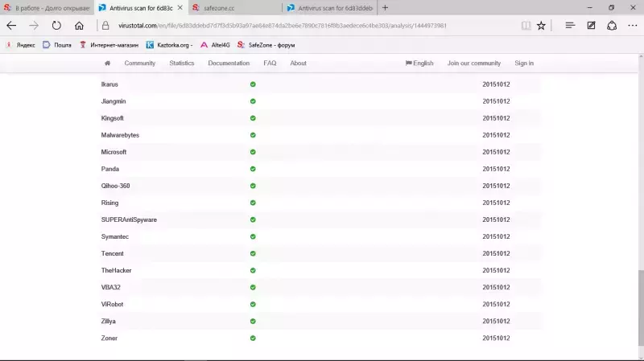Open the Интернет-магазин bookmark

pyautogui.click(x=109, y=45)
